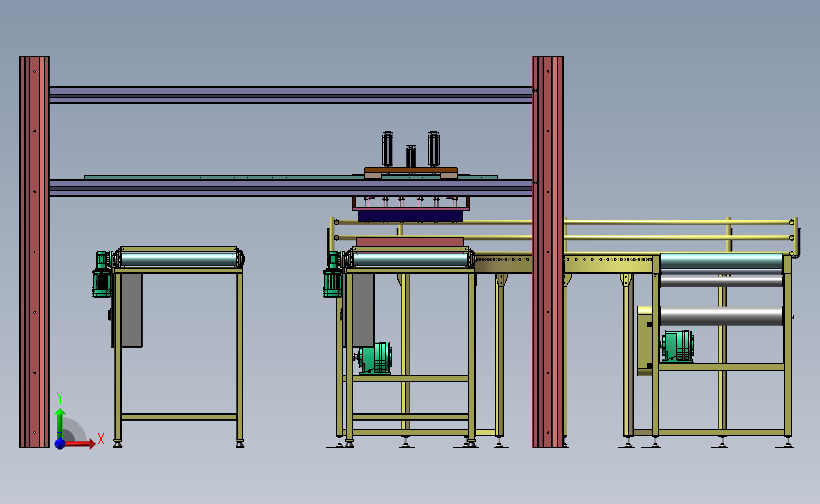
Task: Select the large gray roller on right stand
Action: coord(722,317)
